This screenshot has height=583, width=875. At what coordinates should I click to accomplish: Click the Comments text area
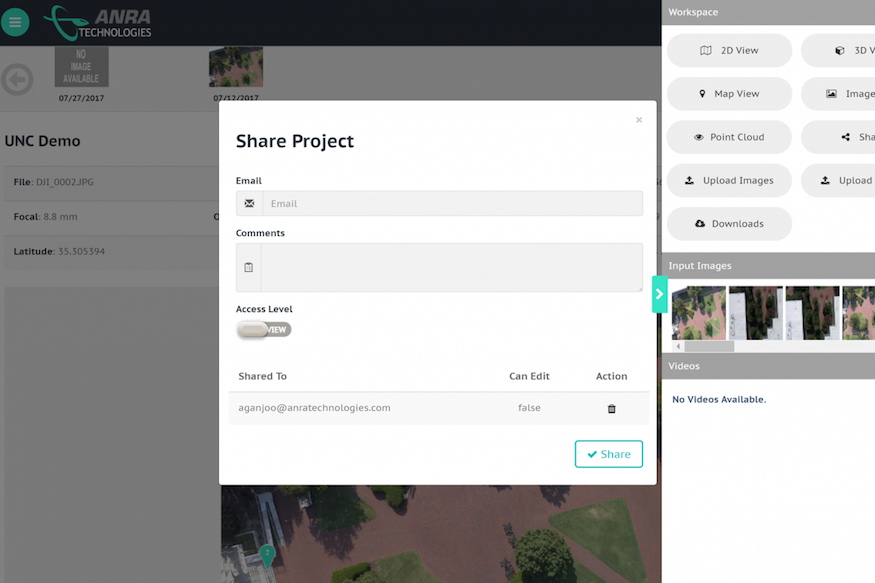click(x=452, y=268)
